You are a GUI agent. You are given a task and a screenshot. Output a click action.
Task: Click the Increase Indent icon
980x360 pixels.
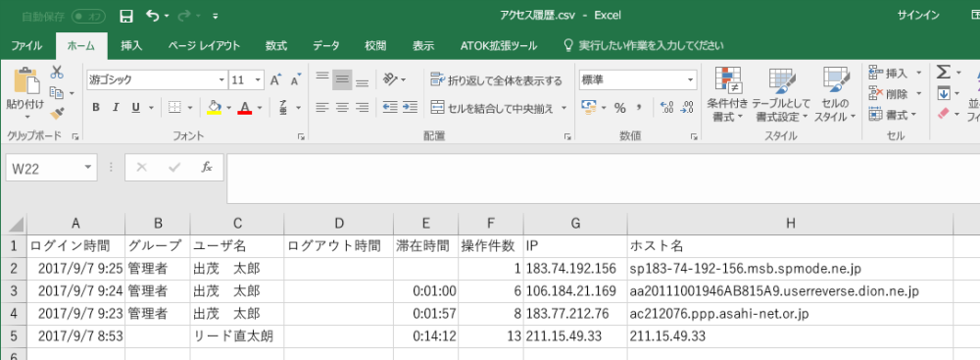(410, 108)
